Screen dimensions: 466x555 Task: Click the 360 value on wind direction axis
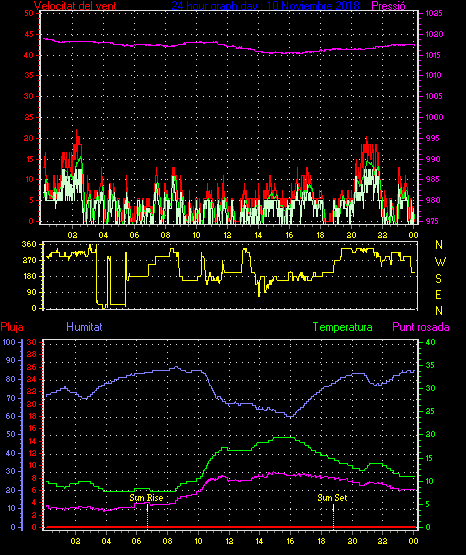tap(29, 244)
